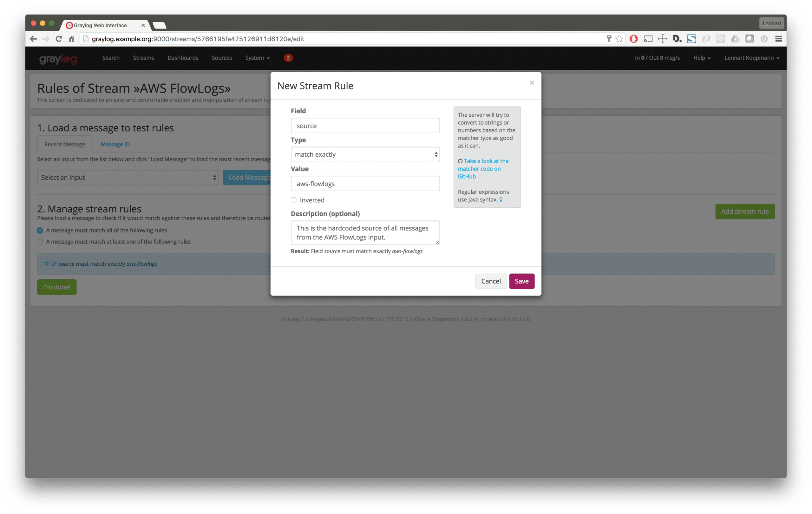Tick the Inverted checkbox

click(294, 200)
